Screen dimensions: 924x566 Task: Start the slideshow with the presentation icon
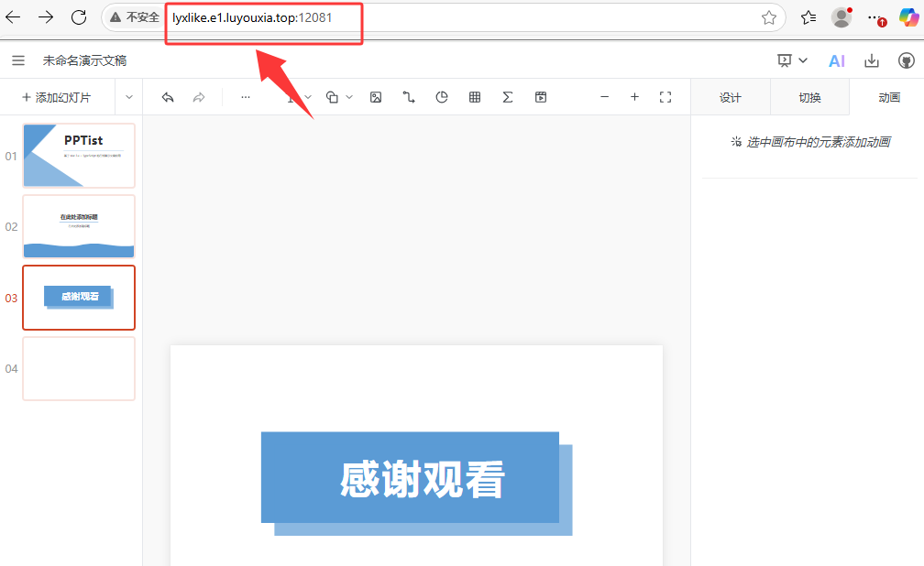pos(784,60)
